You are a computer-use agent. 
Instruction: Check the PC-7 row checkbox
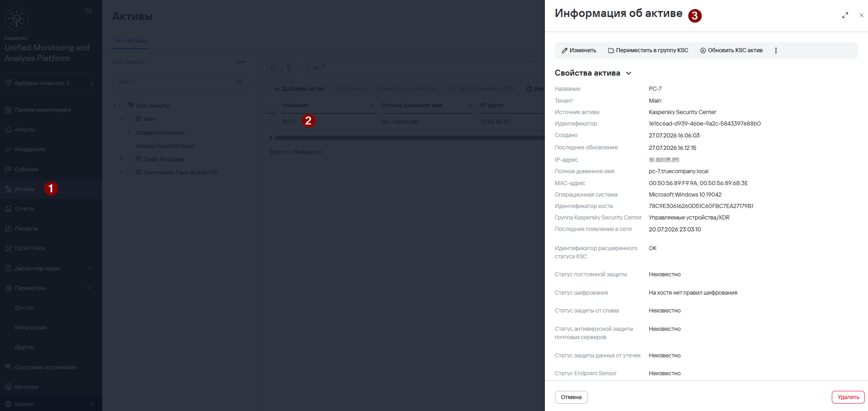pos(271,122)
